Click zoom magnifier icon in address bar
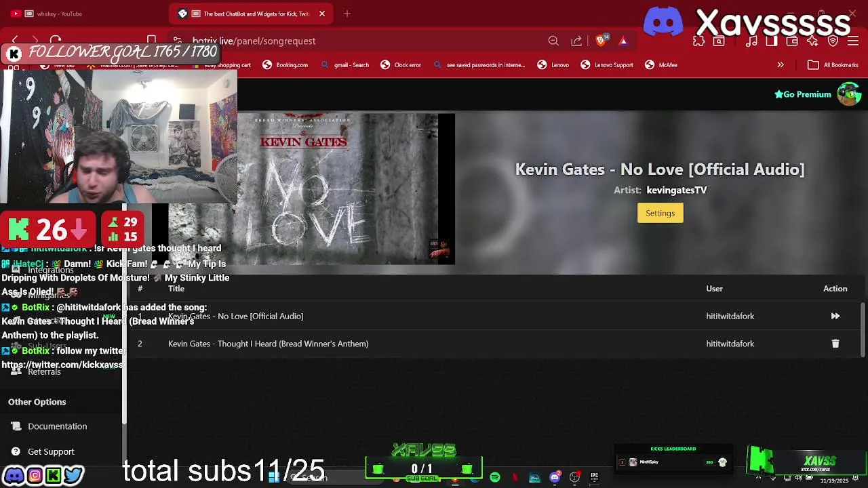This screenshot has height=488, width=868. pos(553,41)
